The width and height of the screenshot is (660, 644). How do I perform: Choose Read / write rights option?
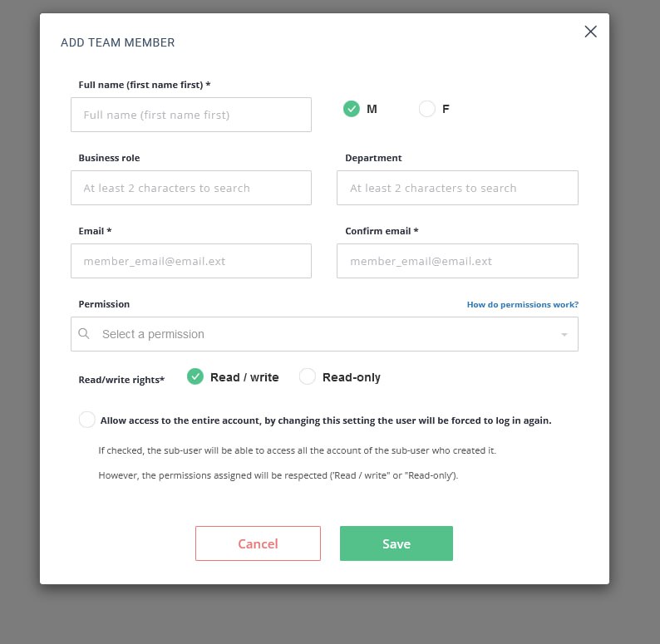click(x=195, y=376)
